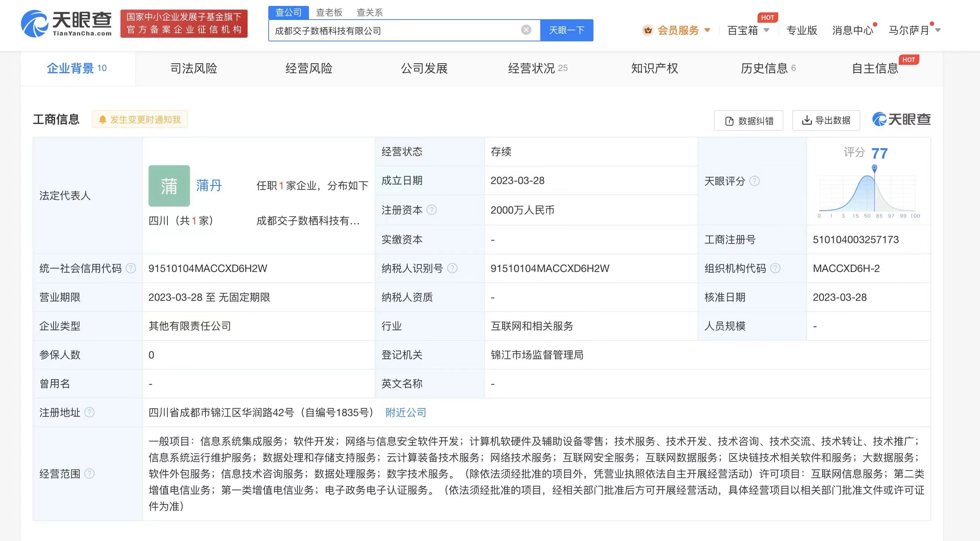Click the 天眼一下 search button
Image resolution: width=980 pixels, height=541 pixels.
[566, 30]
